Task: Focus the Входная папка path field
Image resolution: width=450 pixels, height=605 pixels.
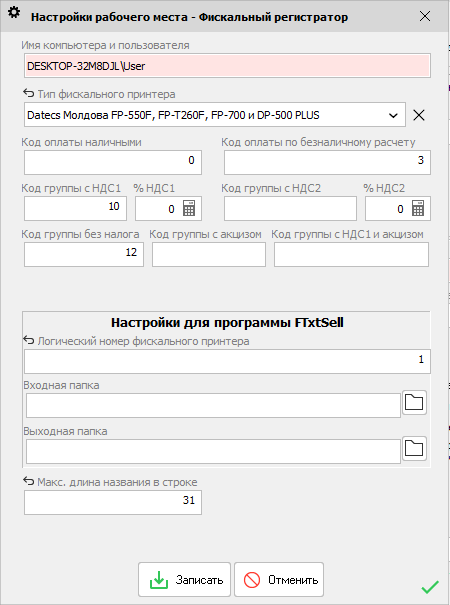Action: (213, 406)
